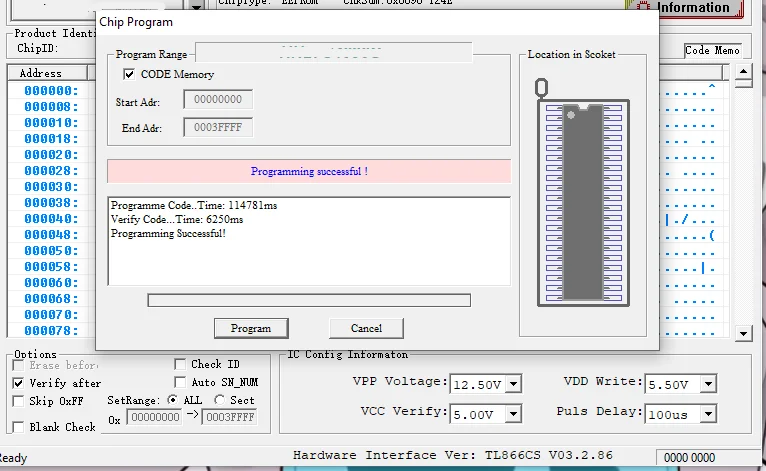
Task: Click the Start Adr input field
Action: (x=218, y=99)
